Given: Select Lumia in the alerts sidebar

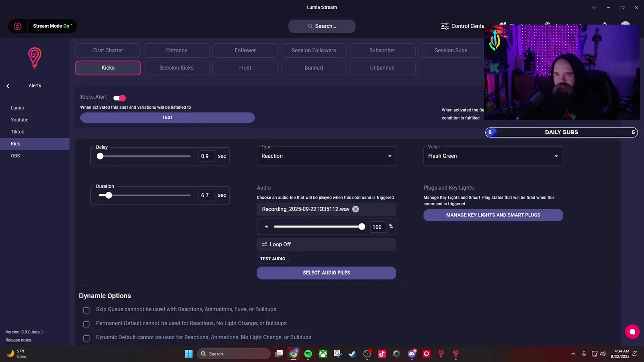Looking at the screenshot, I should pyautogui.click(x=35, y=108).
